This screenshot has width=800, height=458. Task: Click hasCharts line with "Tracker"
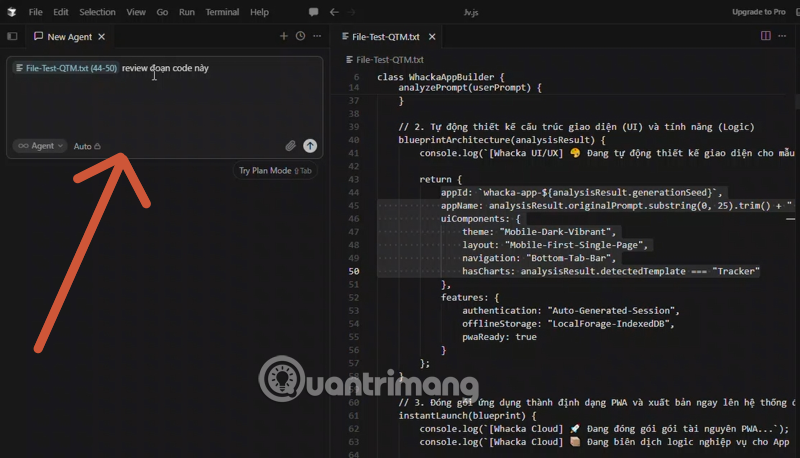611,271
